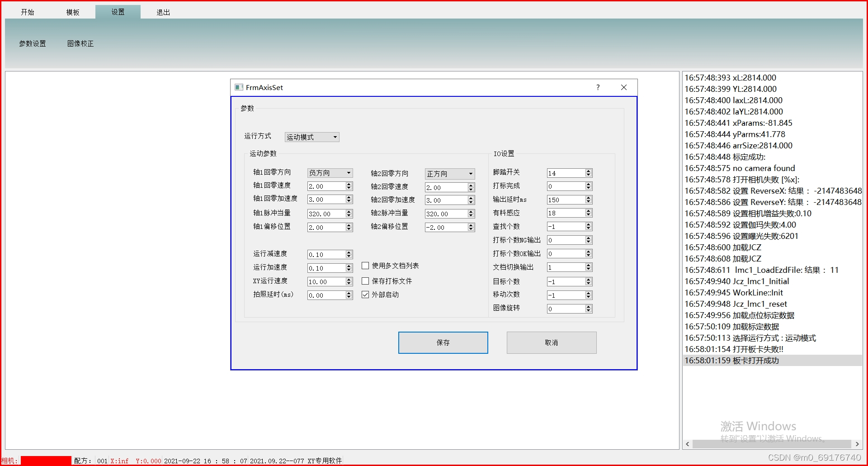The width and height of the screenshot is (868, 466).
Task: Click the 轴2回零速度 spinner arrows
Action: click(x=471, y=187)
